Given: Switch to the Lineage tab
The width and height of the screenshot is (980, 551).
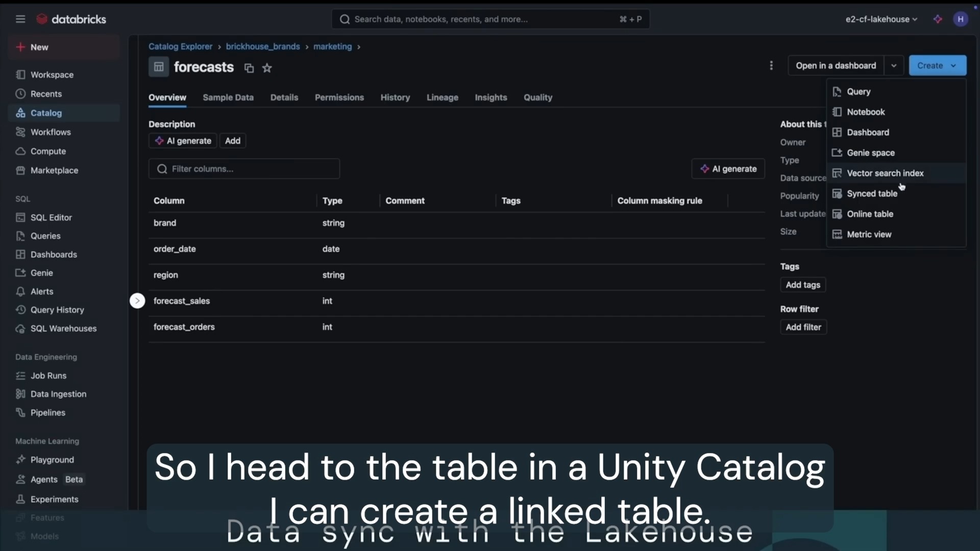Looking at the screenshot, I should pyautogui.click(x=443, y=97).
